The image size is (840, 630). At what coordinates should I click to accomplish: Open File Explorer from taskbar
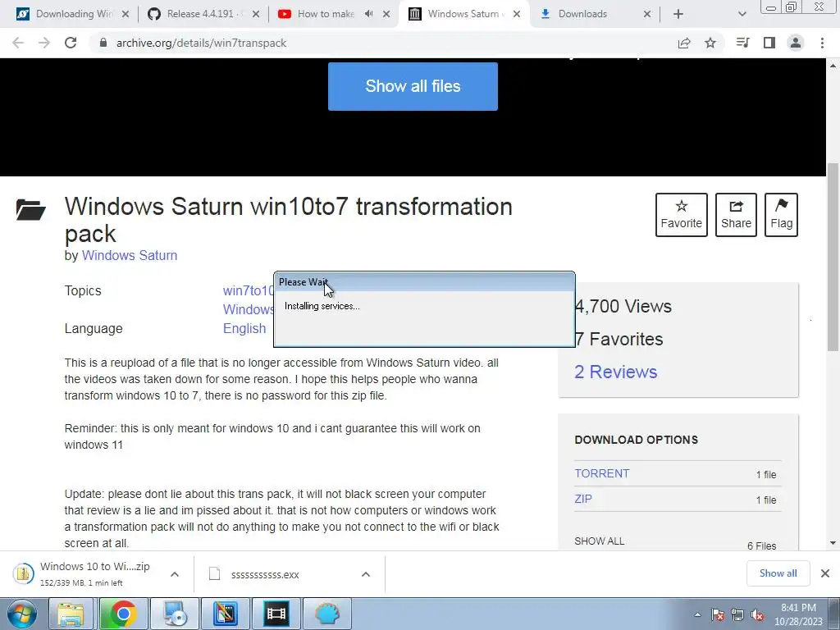coord(71,614)
